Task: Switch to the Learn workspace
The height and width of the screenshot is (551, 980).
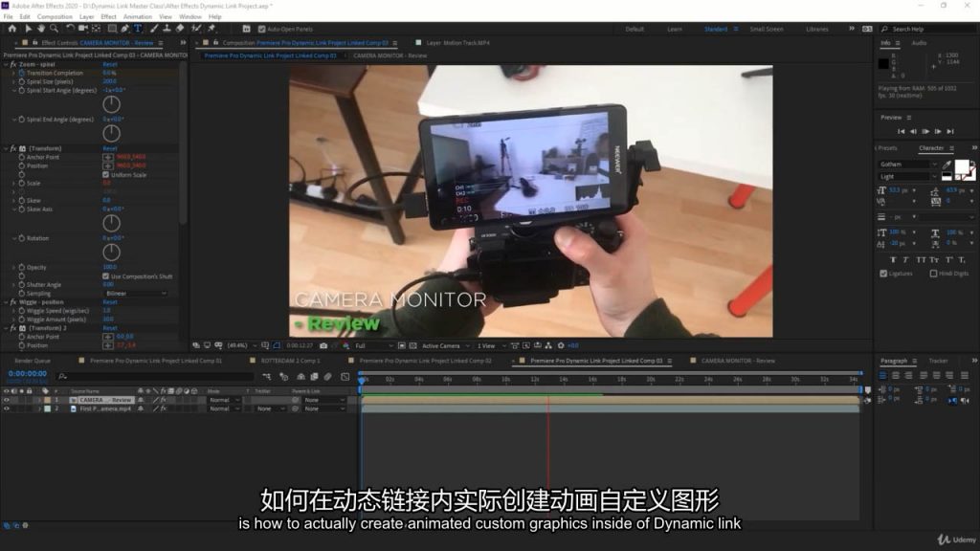Action: click(675, 30)
